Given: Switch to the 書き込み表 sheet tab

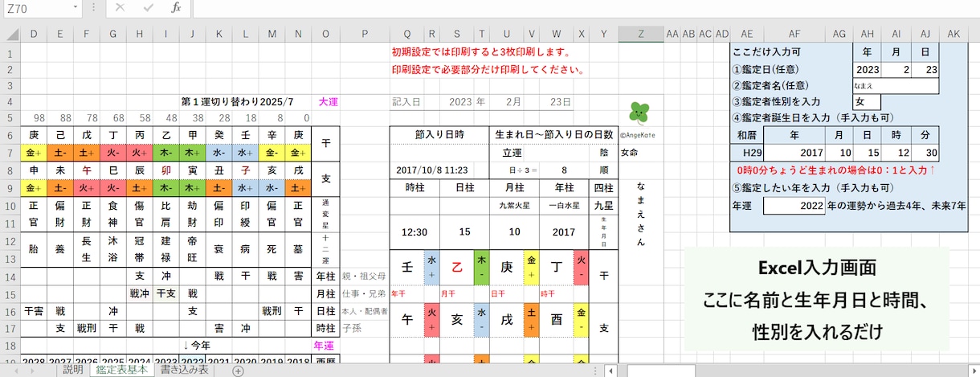Looking at the screenshot, I should [186, 371].
